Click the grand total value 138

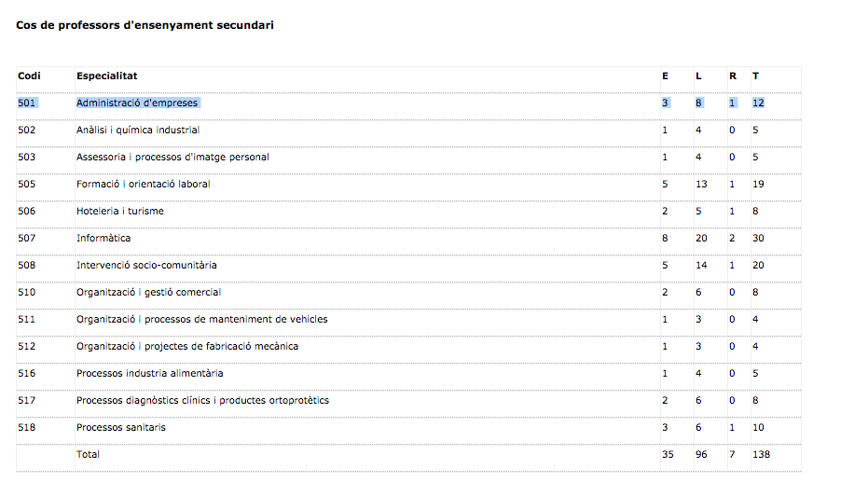(x=761, y=454)
